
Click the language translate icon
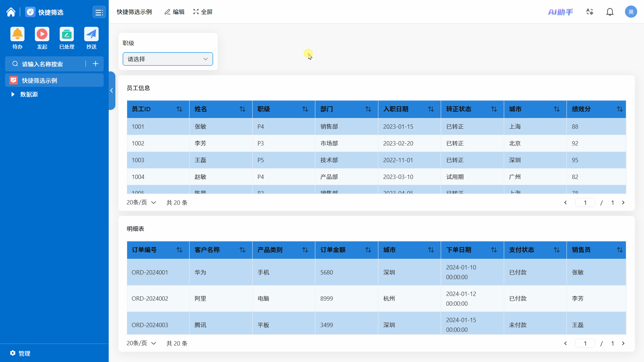click(x=590, y=12)
